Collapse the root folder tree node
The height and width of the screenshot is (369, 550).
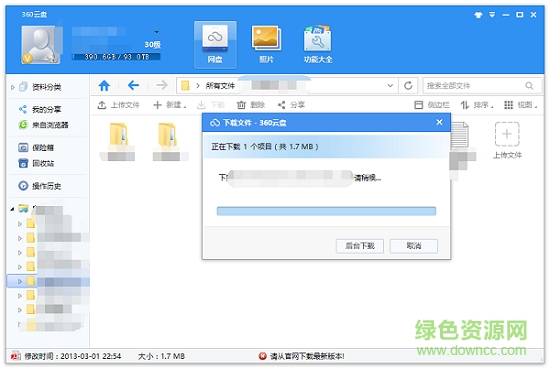coord(12,209)
